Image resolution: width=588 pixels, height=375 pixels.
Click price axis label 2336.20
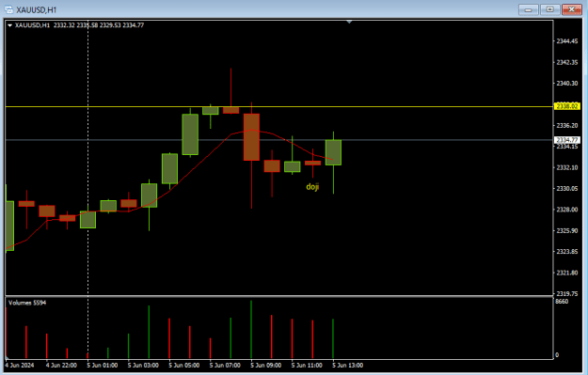point(567,126)
